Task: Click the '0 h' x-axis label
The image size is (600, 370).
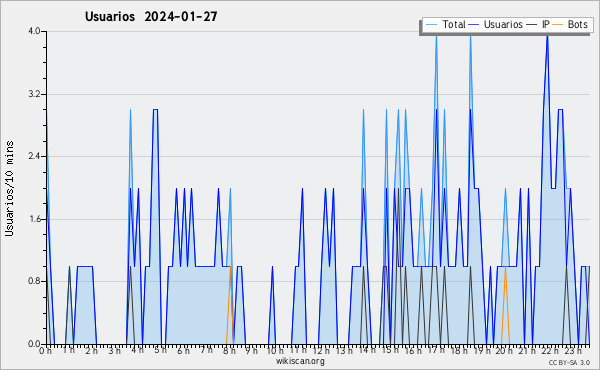Action: [46, 351]
